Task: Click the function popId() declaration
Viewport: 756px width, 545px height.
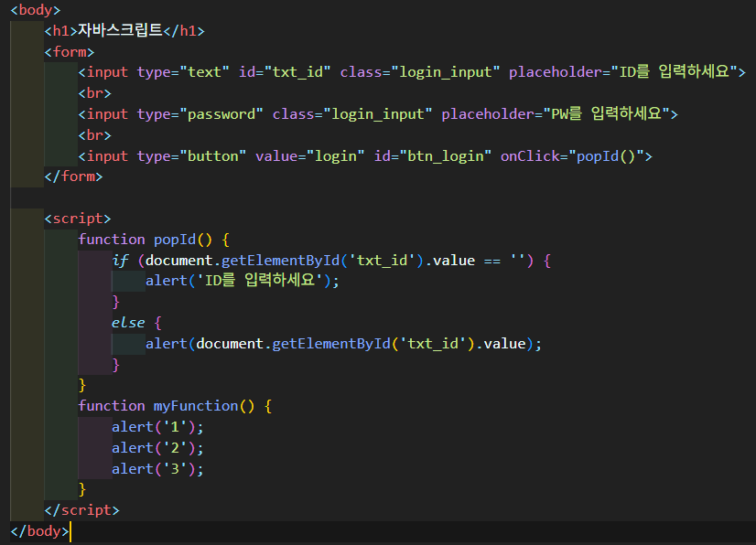Action: pyautogui.click(x=154, y=240)
